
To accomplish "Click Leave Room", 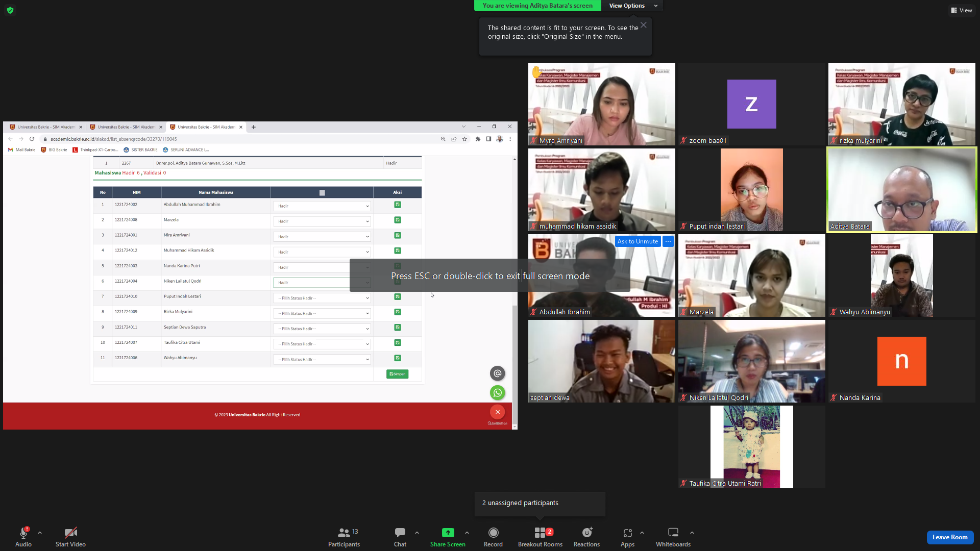I will click(x=950, y=537).
